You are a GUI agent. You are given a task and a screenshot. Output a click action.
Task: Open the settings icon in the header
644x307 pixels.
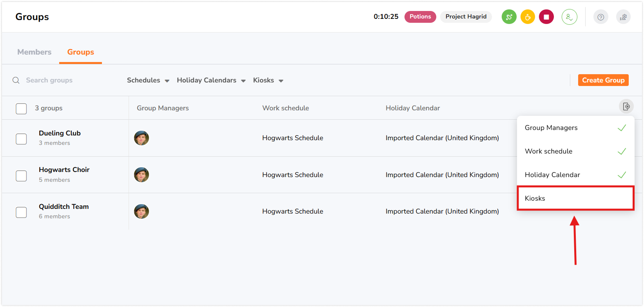click(623, 17)
